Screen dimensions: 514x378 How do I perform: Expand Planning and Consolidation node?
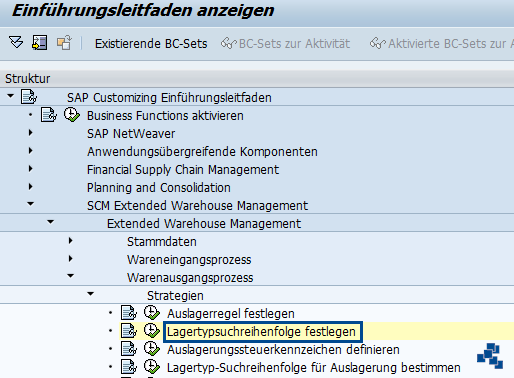31,187
